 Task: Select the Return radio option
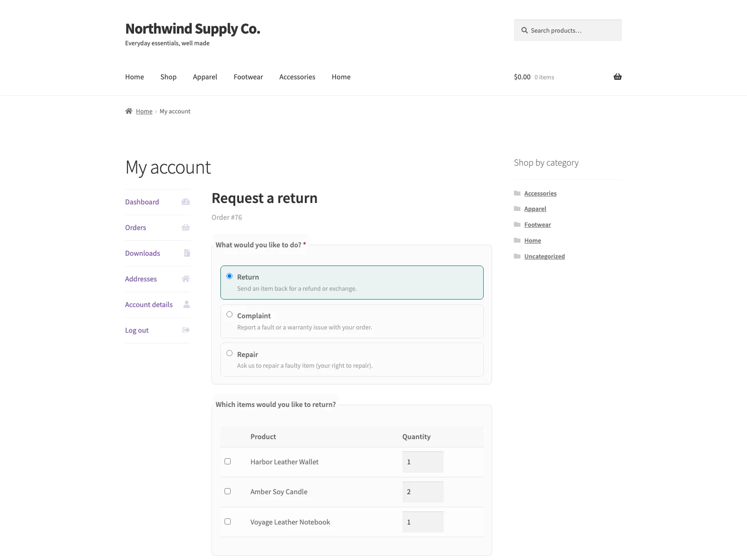coord(229,276)
